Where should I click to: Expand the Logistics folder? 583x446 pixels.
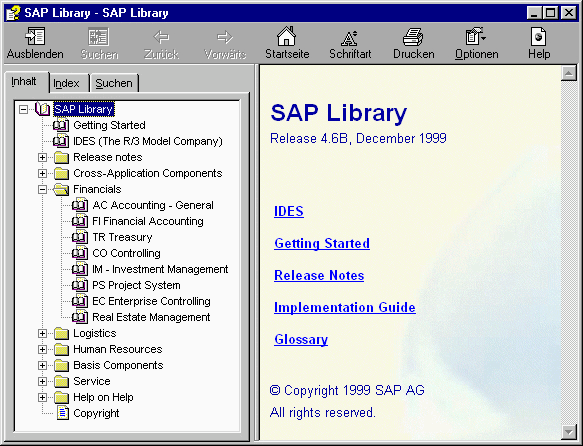pyautogui.click(x=42, y=333)
